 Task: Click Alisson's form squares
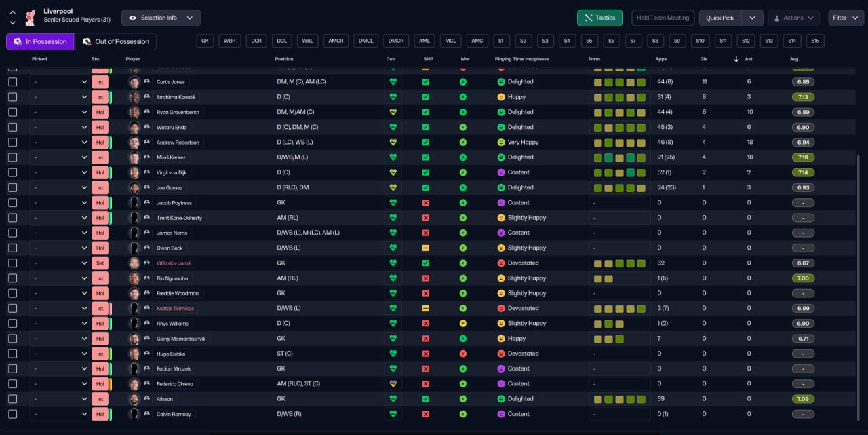(619, 399)
